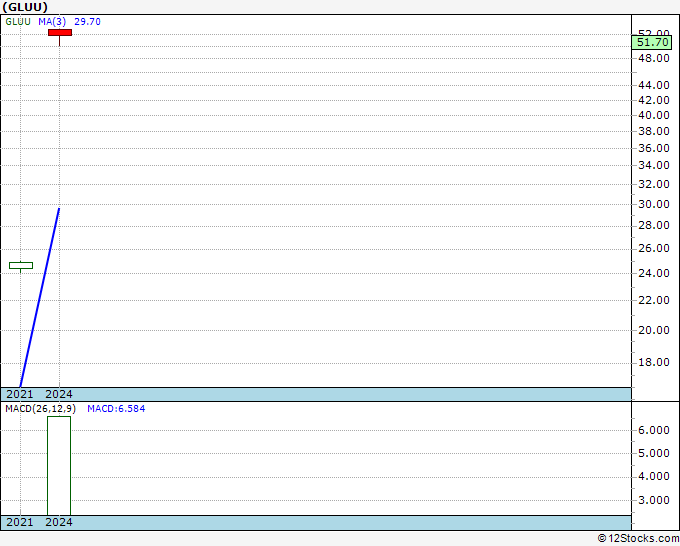Select the green MACD histogram bar
The width and height of the screenshot is (680, 546).
point(59,466)
